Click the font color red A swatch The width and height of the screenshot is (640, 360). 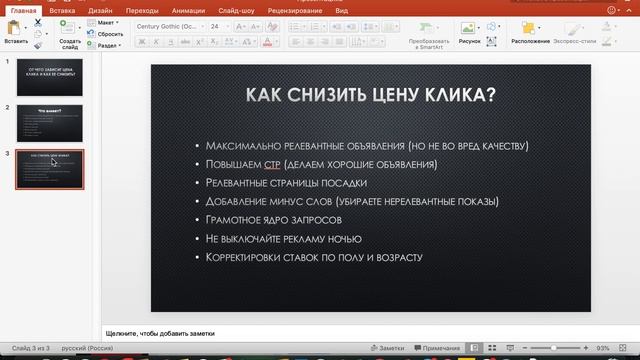click(x=267, y=42)
